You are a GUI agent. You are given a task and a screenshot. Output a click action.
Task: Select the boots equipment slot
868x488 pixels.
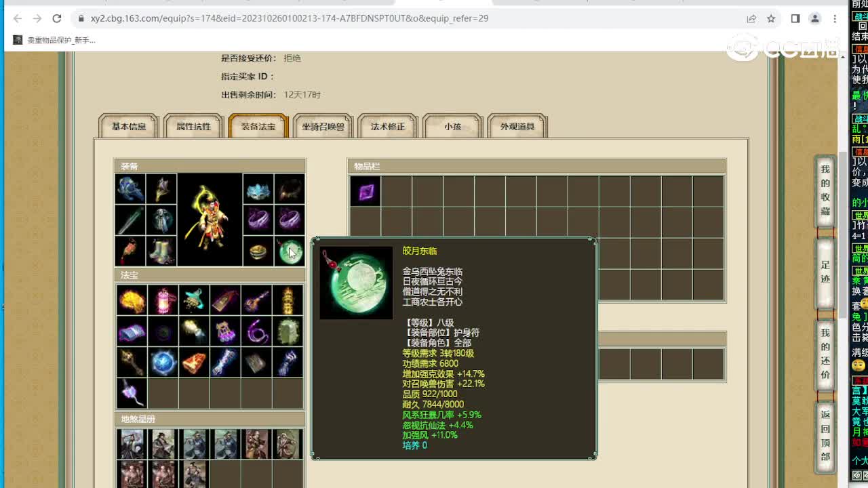tap(161, 251)
